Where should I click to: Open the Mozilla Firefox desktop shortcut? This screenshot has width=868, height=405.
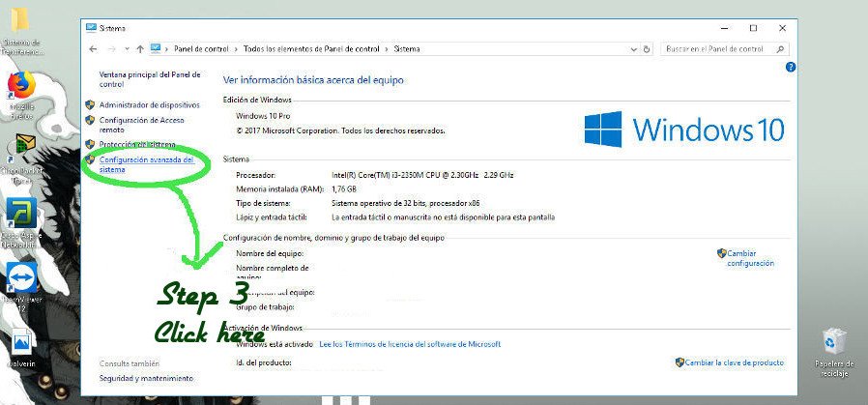pyautogui.click(x=21, y=85)
